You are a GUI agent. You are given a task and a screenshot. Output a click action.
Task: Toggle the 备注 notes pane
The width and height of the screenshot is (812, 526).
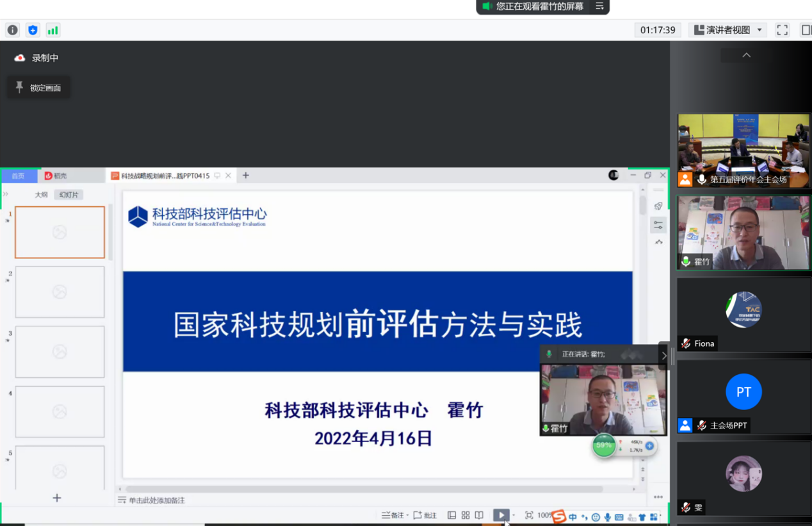coord(393,515)
